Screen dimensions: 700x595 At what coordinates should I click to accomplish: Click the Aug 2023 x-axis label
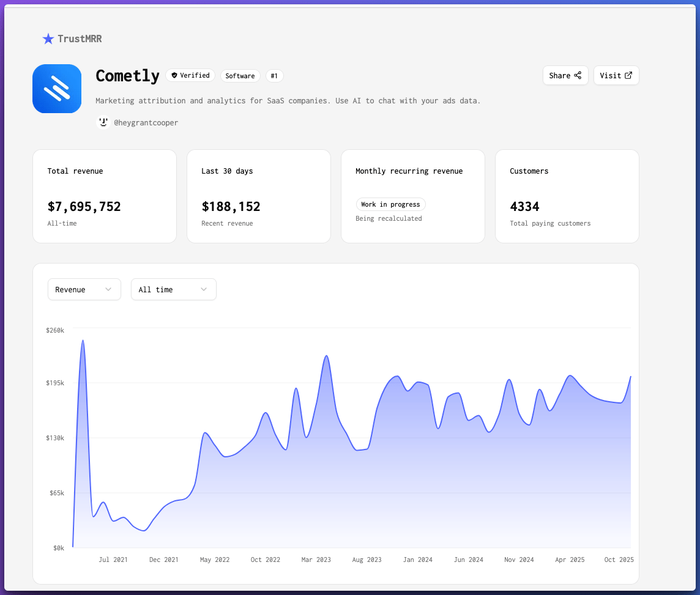coord(367,560)
